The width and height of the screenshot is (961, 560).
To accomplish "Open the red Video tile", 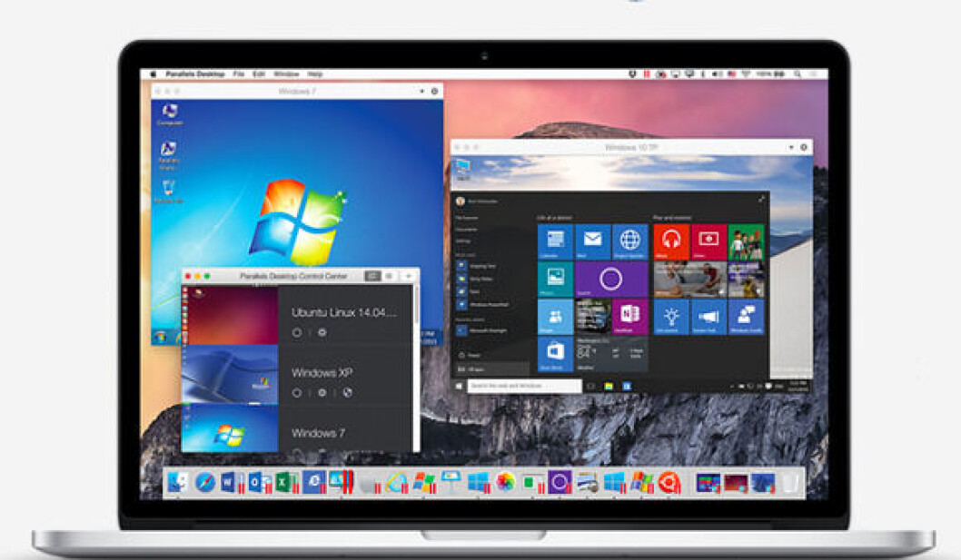I will click(x=708, y=242).
